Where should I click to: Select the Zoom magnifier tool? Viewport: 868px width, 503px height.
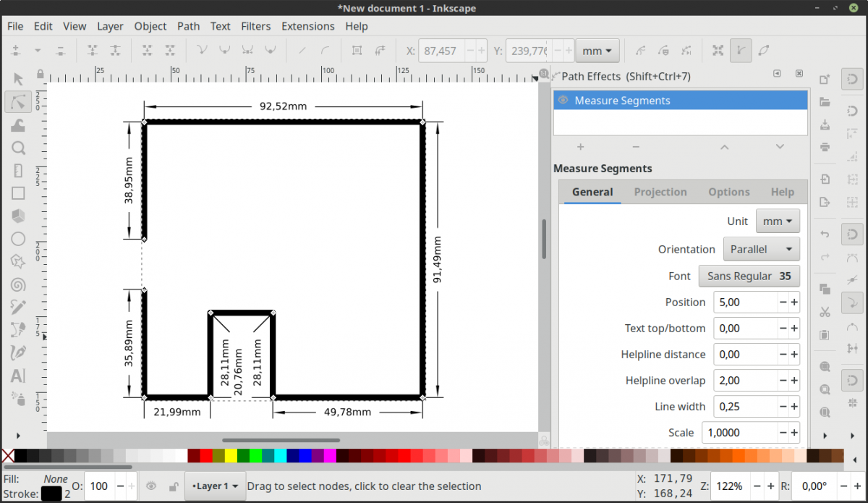tap(18, 148)
